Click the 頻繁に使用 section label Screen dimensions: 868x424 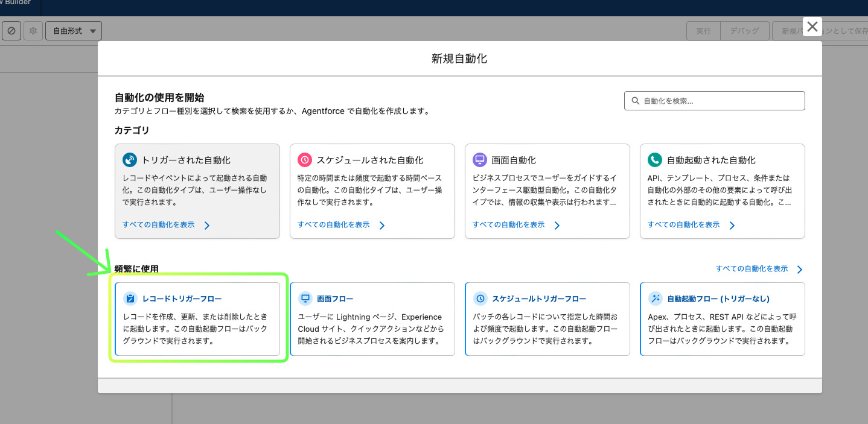tap(136, 268)
